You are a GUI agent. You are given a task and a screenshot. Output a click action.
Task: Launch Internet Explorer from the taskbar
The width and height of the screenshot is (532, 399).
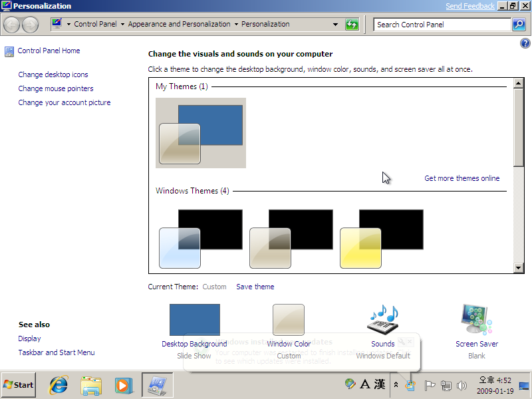click(x=59, y=385)
